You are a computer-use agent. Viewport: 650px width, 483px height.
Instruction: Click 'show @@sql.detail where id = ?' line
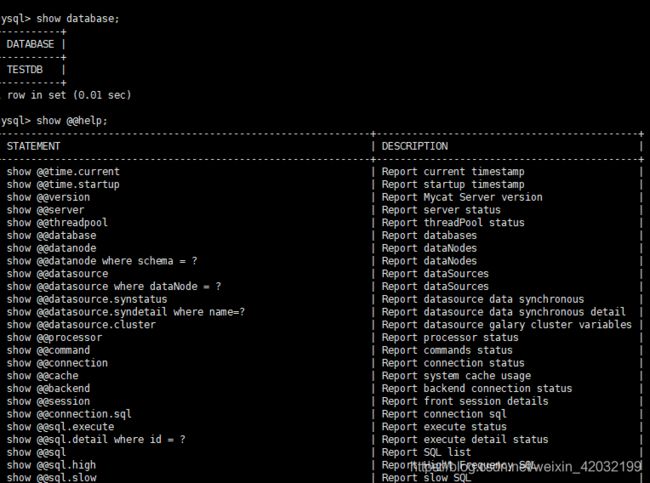coord(96,439)
